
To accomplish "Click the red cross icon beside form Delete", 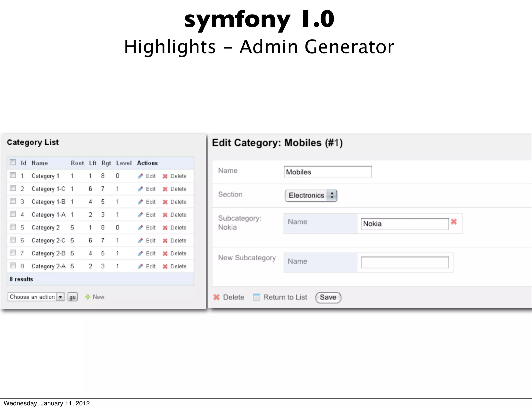I will [x=216, y=297].
